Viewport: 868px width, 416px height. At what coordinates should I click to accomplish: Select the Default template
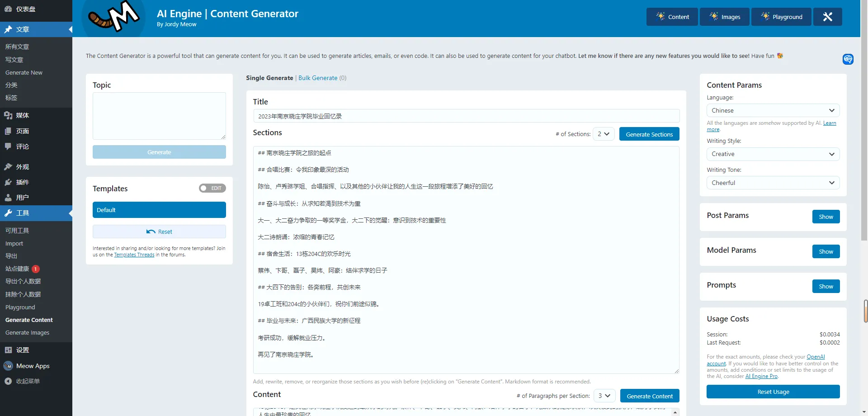[x=159, y=210]
